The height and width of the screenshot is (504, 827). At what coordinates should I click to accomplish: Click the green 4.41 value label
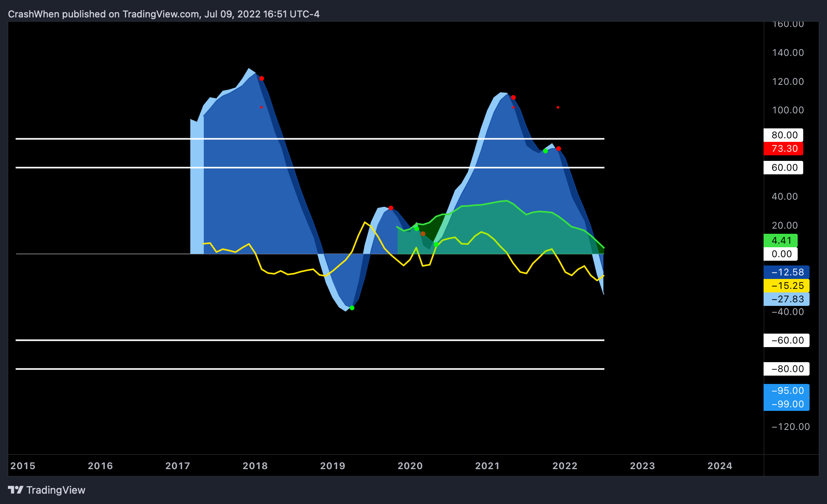781,241
